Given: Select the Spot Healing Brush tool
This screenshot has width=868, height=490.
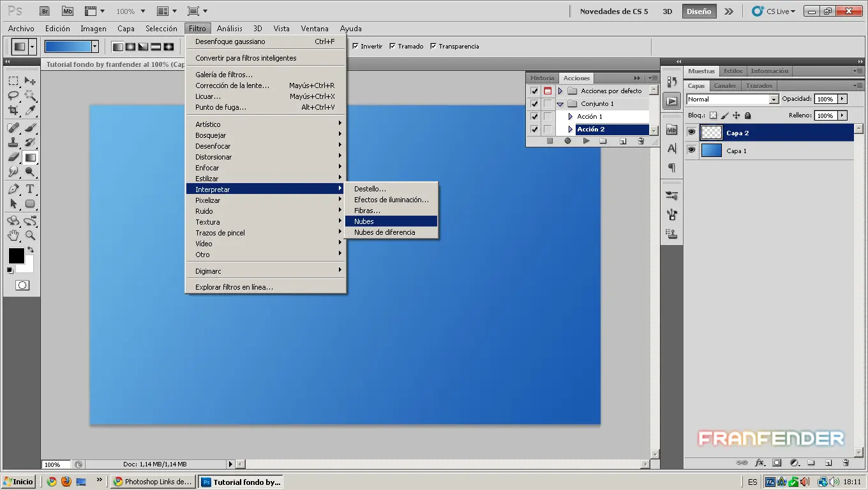Looking at the screenshot, I should [x=13, y=127].
